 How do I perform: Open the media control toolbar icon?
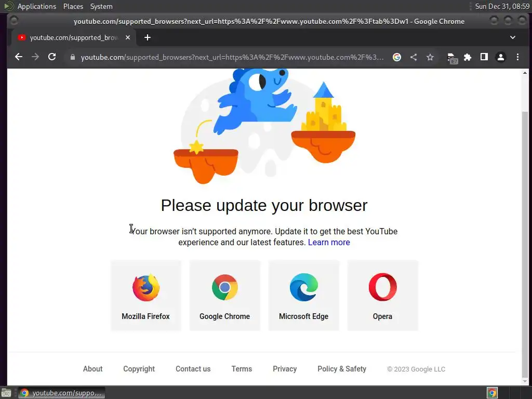click(x=453, y=58)
